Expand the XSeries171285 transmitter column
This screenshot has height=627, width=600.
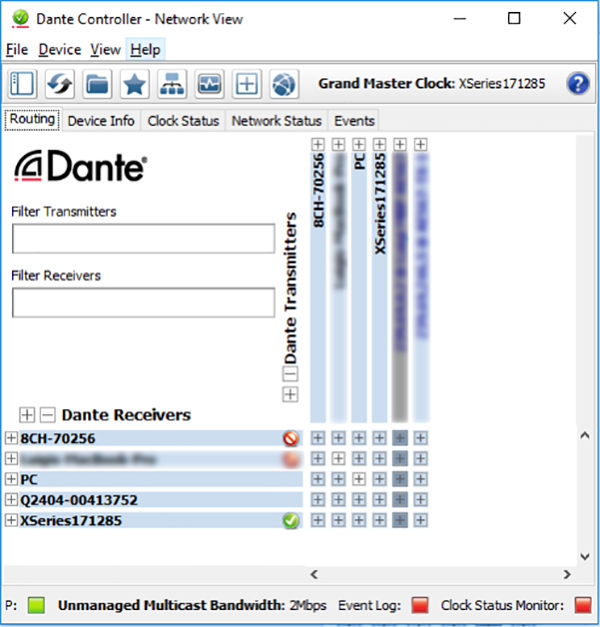click(x=380, y=144)
